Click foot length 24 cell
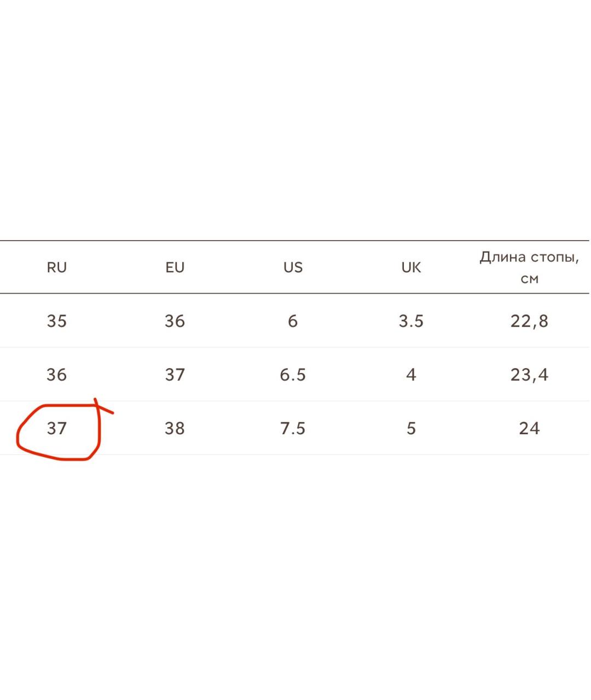Screen dimensions: 591x700 click(x=529, y=428)
